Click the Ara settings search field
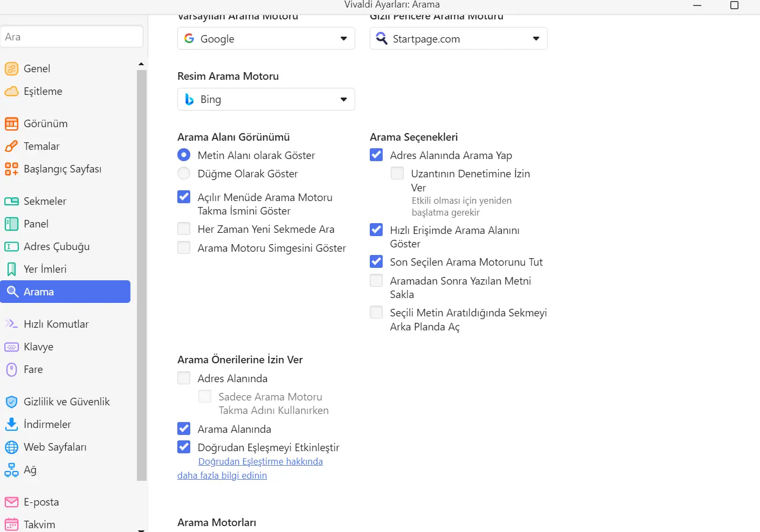The height and width of the screenshot is (532, 760). [x=72, y=37]
